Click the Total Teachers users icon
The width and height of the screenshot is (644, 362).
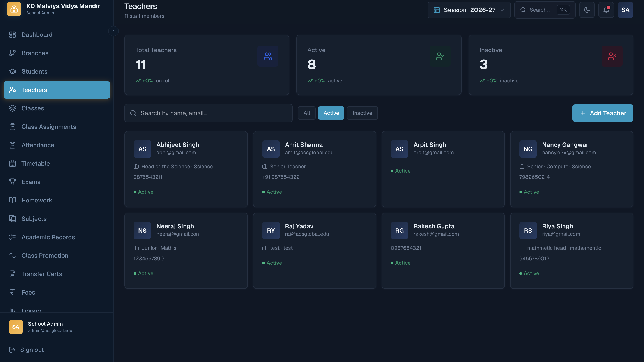coord(268,56)
